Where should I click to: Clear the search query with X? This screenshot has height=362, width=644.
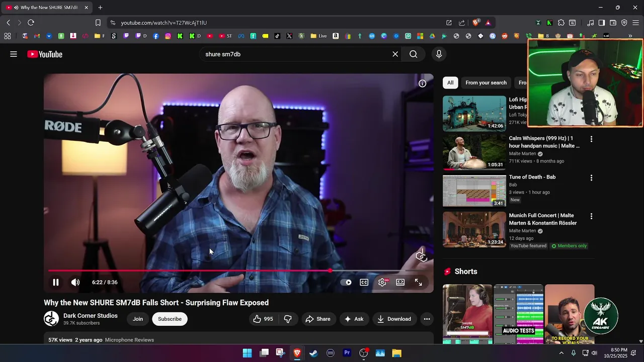(395, 54)
